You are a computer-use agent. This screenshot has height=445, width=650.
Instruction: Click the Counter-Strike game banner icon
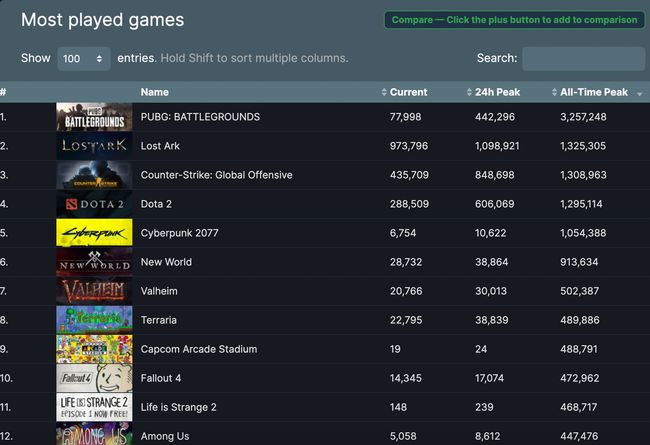[x=93, y=175]
